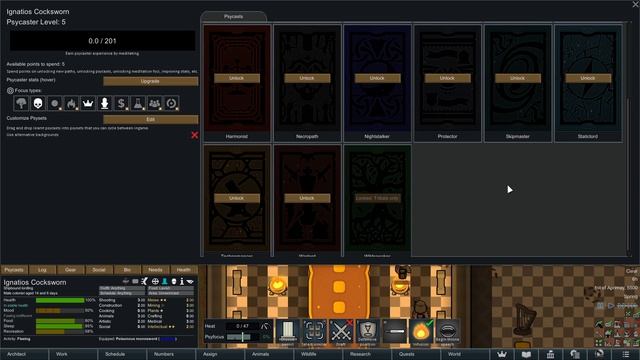Open the World menu
The height and width of the screenshot is (360, 640).
pyautogui.click(x=465, y=354)
